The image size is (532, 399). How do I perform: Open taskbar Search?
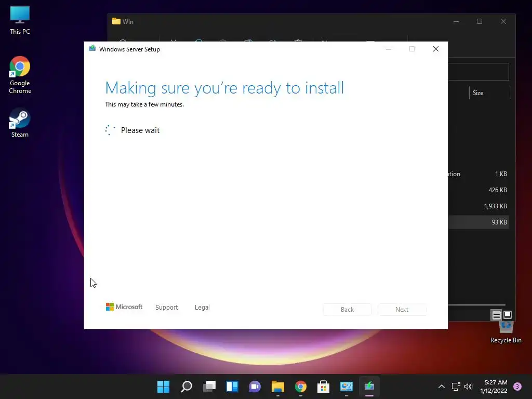[x=187, y=387]
